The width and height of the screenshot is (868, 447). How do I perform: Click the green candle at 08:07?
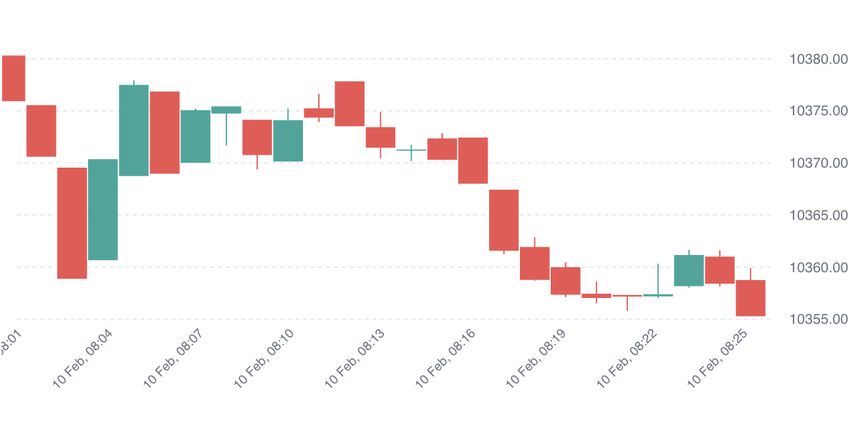[x=196, y=136]
